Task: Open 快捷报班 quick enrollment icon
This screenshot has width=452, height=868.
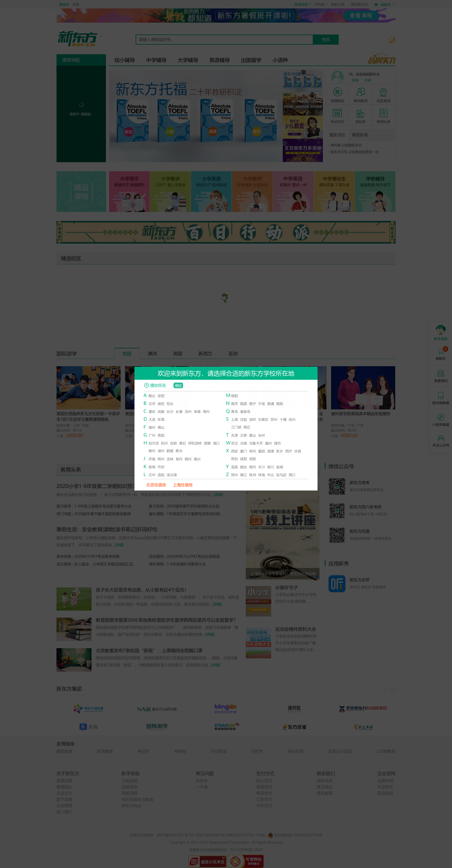Action: (x=337, y=95)
